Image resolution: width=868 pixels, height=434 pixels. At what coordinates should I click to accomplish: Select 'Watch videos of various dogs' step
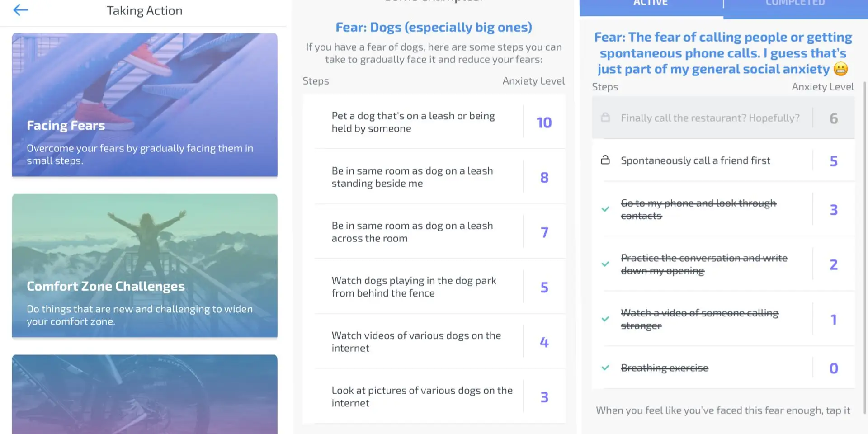pos(434,342)
